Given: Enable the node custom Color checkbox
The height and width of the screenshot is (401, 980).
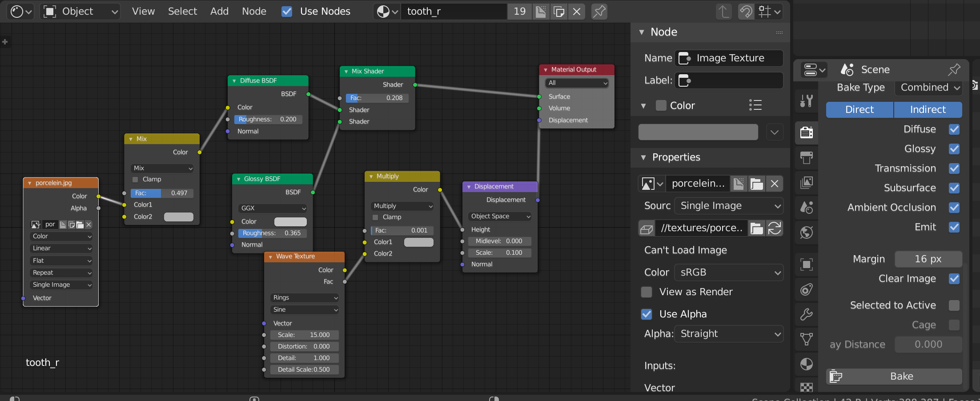Looking at the screenshot, I should tap(661, 105).
